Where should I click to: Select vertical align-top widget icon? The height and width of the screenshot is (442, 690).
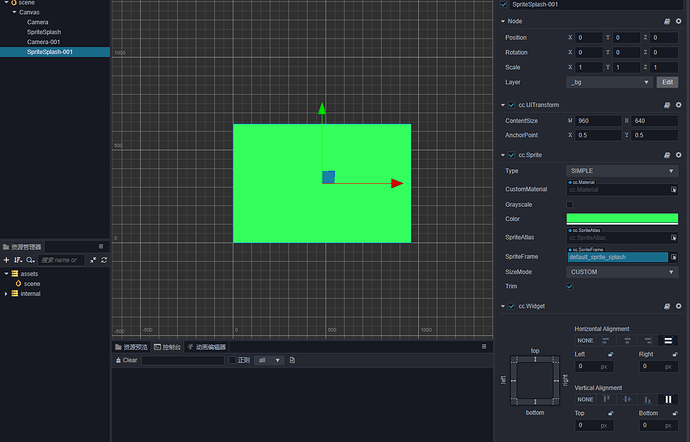(606, 399)
